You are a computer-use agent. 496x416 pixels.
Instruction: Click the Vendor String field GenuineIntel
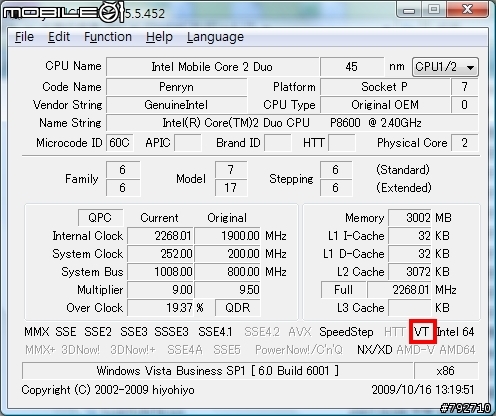point(177,105)
